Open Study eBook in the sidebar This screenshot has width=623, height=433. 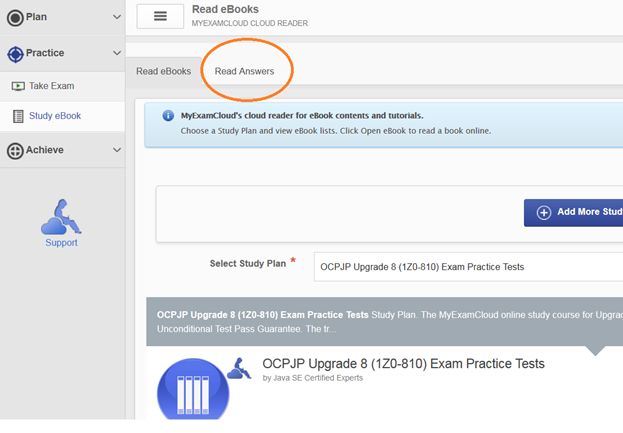tap(62, 116)
